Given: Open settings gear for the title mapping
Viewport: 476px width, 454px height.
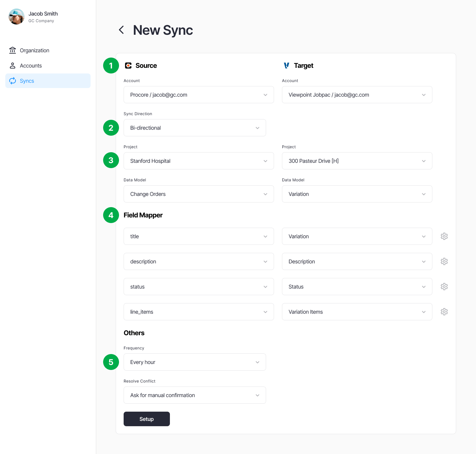Looking at the screenshot, I should 444,236.
